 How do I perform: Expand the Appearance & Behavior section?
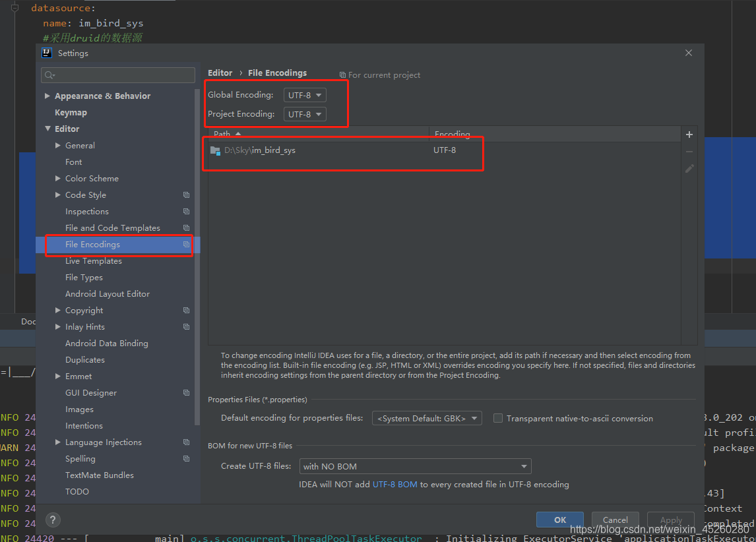click(x=47, y=96)
